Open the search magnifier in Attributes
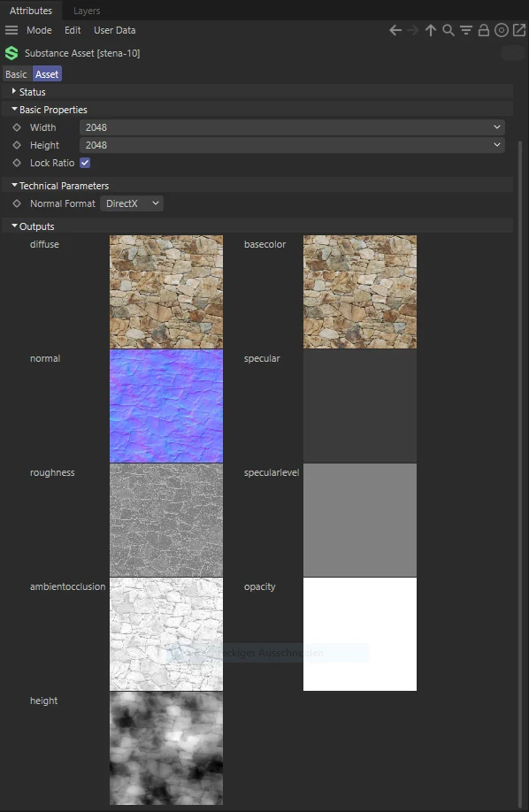The width and height of the screenshot is (529, 812). point(448,31)
